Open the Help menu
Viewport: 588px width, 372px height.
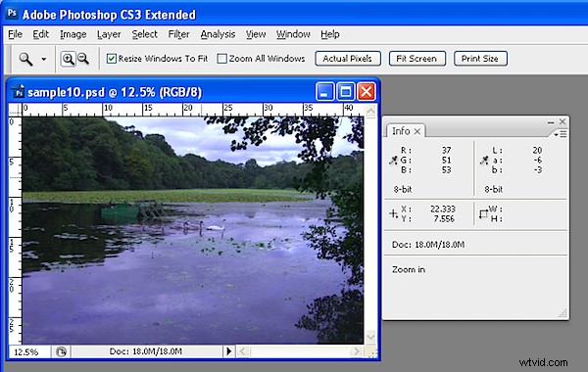coord(330,34)
